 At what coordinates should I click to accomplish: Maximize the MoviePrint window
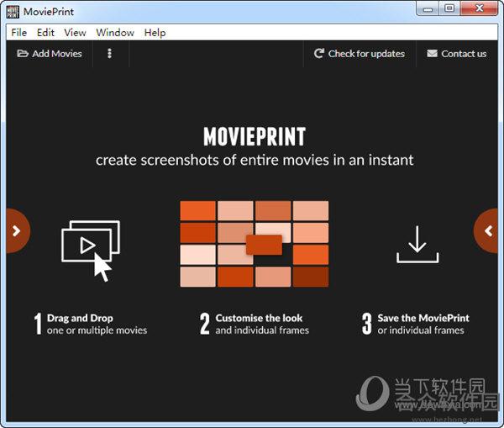coord(449,8)
